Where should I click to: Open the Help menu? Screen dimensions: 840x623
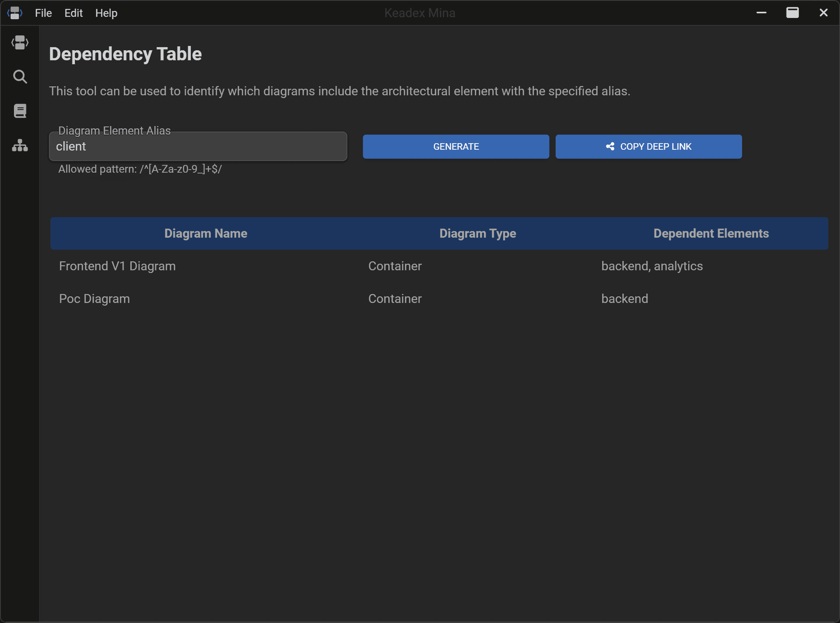coord(106,13)
